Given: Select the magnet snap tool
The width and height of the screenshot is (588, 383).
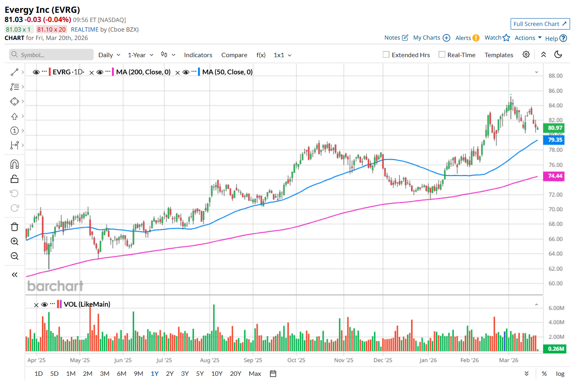Looking at the screenshot, I should pyautogui.click(x=14, y=164).
